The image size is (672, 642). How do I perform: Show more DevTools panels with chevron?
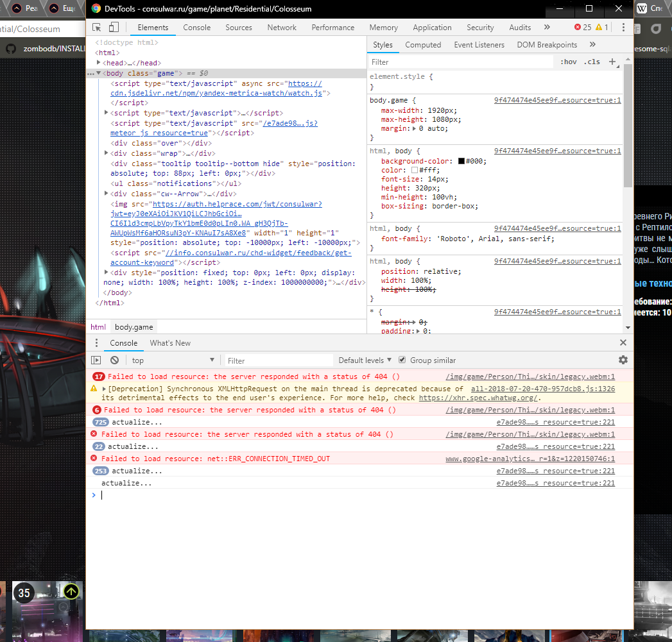[547, 28]
